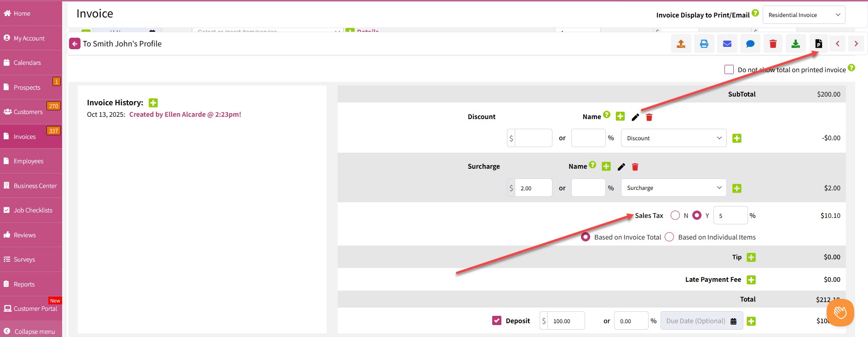Open the orange hand chat widget

840,313
